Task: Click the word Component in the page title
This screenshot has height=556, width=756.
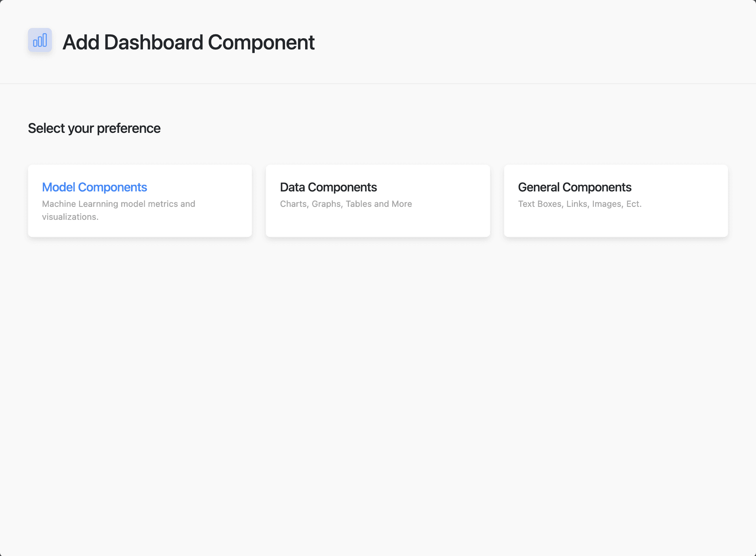Action: [x=261, y=42]
